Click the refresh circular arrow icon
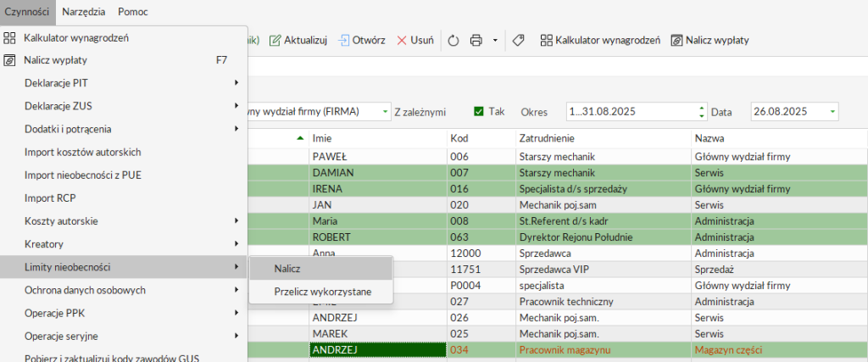868x362 pixels. 453,40
